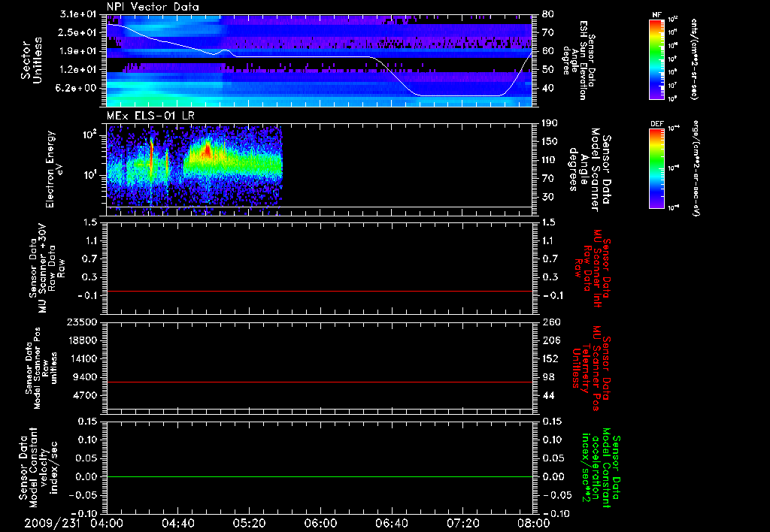770x532 pixels.
Task: Click the red line in MU Scanner +30V panel
Action: point(319,292)
